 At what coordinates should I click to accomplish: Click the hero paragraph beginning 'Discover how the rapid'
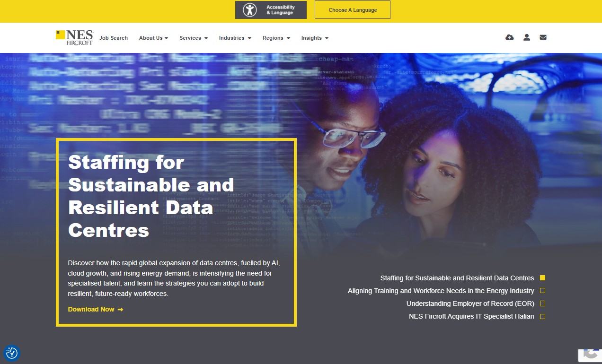click(175, 278)
